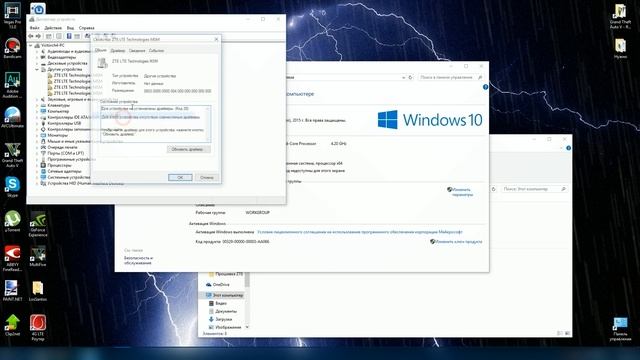Image resolution: width=640 pixels, height=360 pixels.
Task: Select Этот компьютер in Explorer navigation pane
Action: [x=224, y=295]
